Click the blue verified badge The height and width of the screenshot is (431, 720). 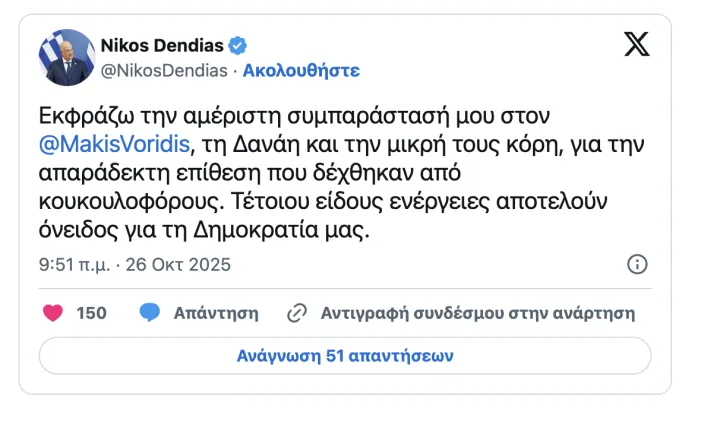[237, 45]
